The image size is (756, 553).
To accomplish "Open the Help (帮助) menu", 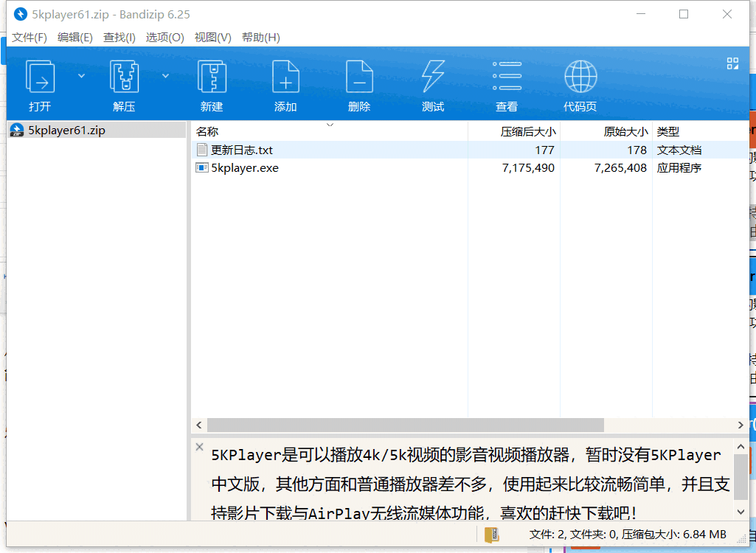I will (260, 38).
